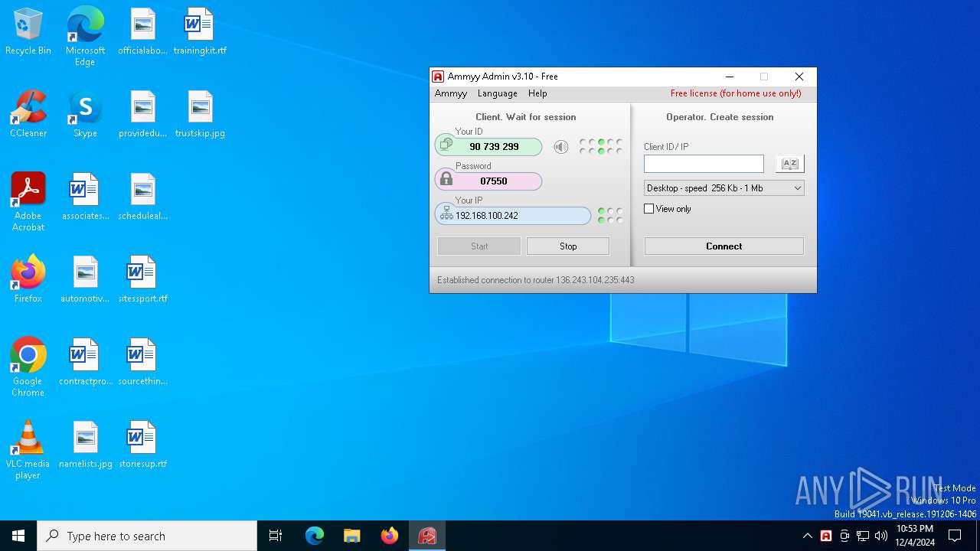
Task: Click Ammyy Admin icon in taskbar
Action: (427, 536)
